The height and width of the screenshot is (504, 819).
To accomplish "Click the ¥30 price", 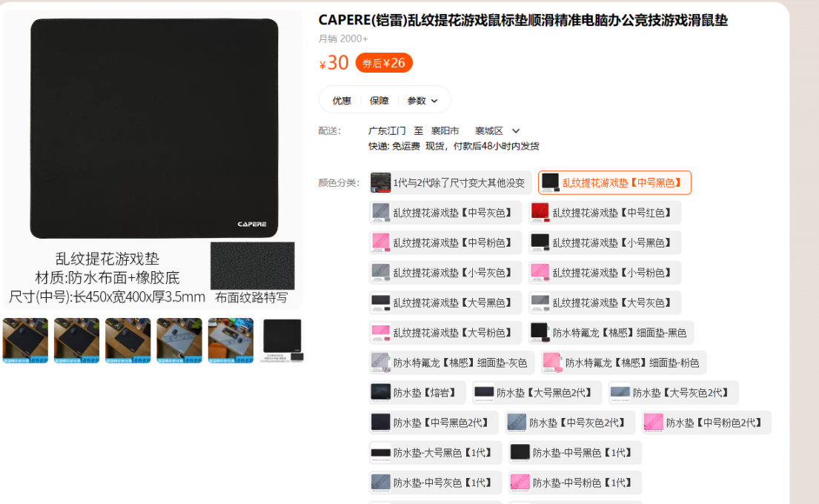I will (x=334, y=63).
